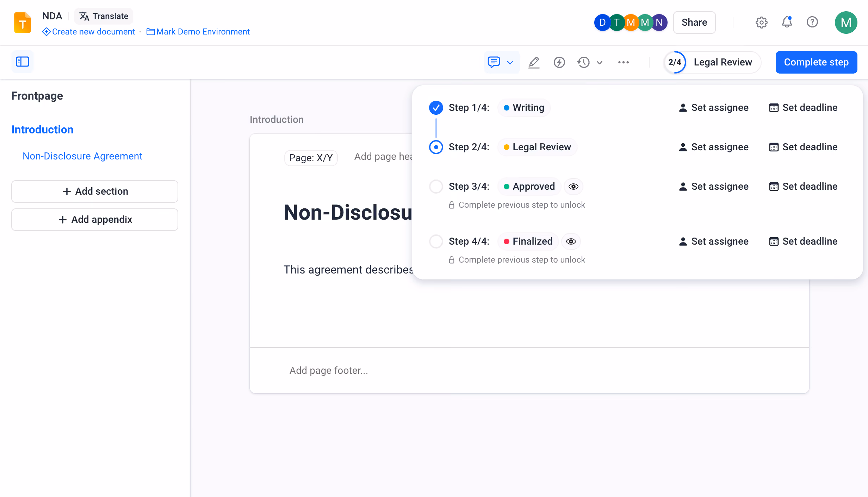
Task: Set assignee for Finalized step
Action: tap(713, 241)
